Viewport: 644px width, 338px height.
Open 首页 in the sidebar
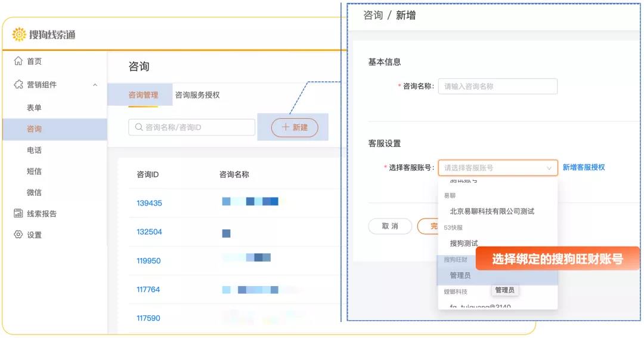(34, 62)
